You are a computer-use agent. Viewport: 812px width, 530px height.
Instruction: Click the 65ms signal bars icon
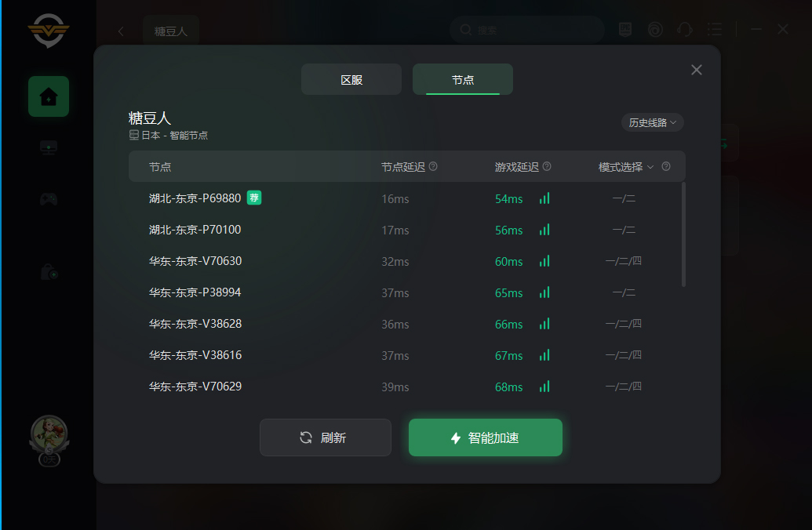[544, 292]
